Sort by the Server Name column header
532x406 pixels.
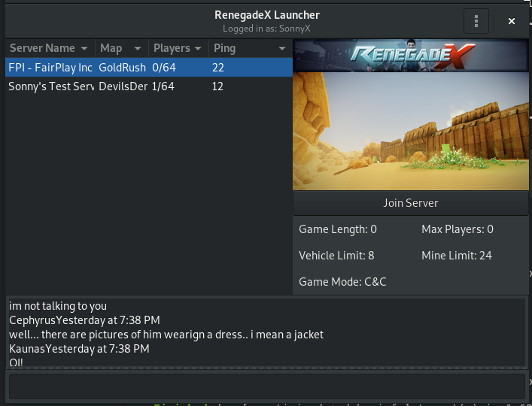(50, 48)
